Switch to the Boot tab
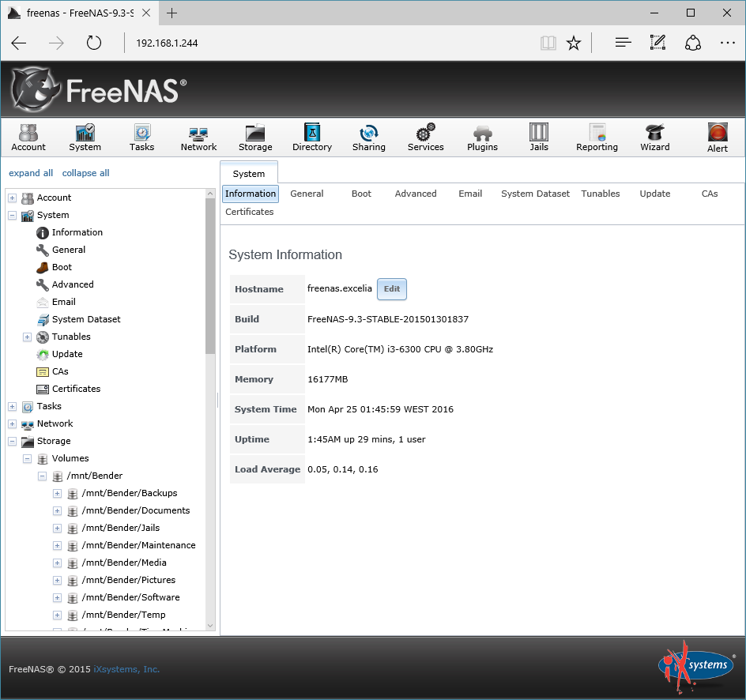Viewport: 746px width, 700px height. (361, 194)
